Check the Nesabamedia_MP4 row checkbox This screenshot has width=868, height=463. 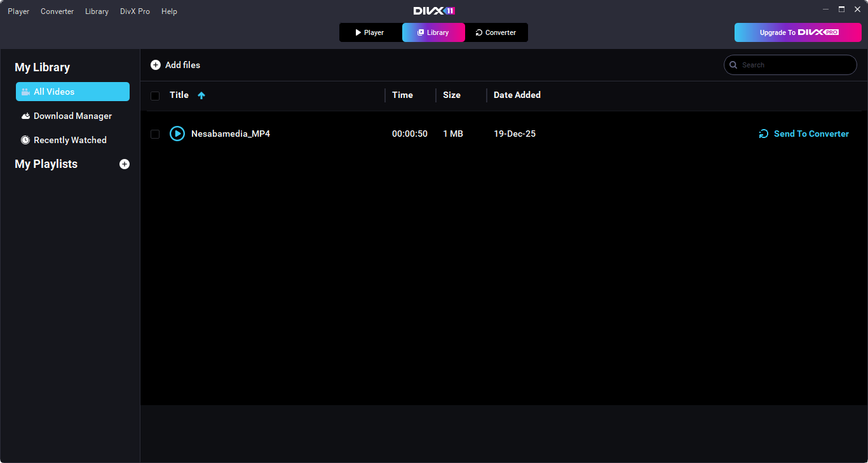coord(155,134)
